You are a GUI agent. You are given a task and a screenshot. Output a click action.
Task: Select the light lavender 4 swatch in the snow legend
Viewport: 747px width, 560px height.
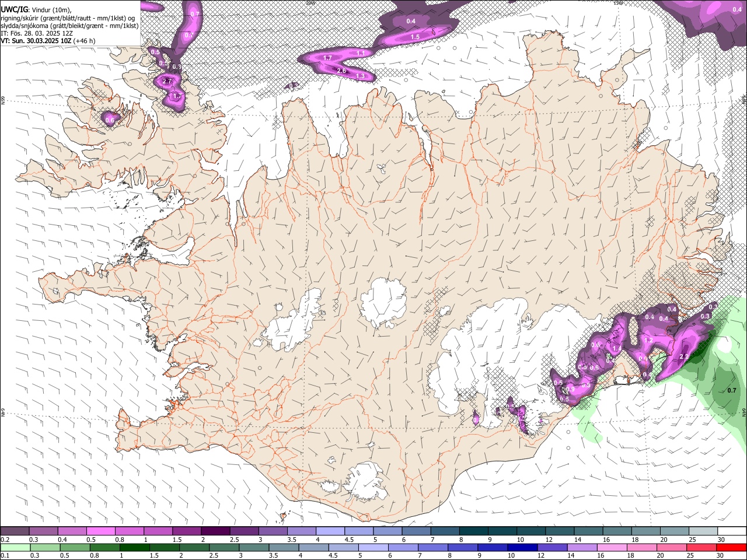(x=330, y=531)
